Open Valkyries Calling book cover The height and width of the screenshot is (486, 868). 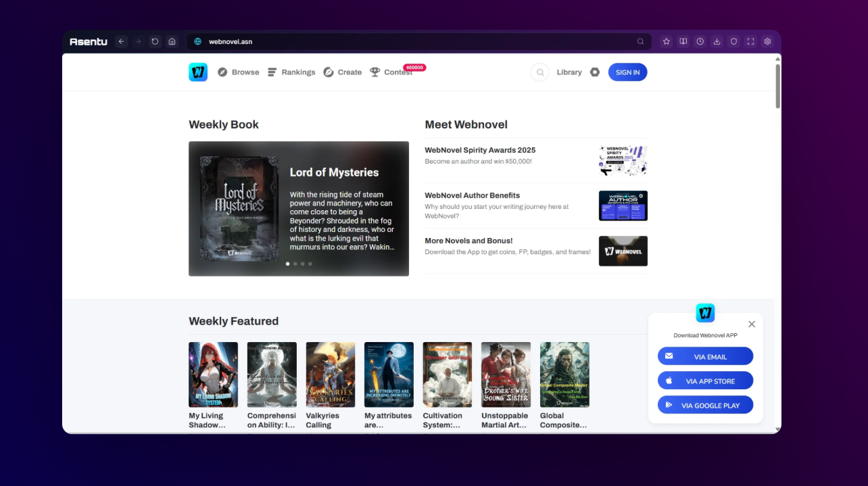coord(330,374)
